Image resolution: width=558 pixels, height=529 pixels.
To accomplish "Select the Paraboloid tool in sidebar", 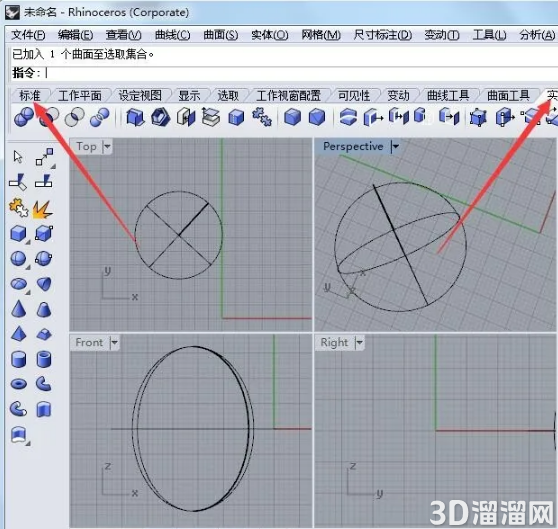I will coord(44,284).
